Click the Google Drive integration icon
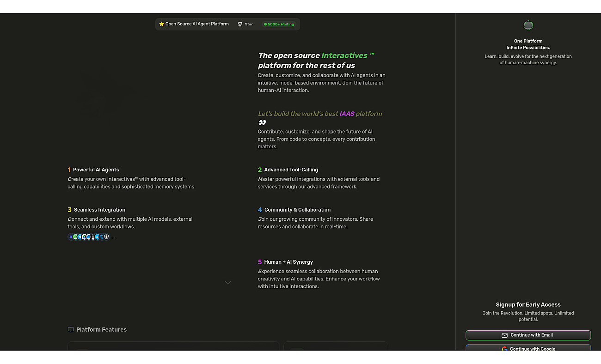The image size is (601, 364). [84, 237]
